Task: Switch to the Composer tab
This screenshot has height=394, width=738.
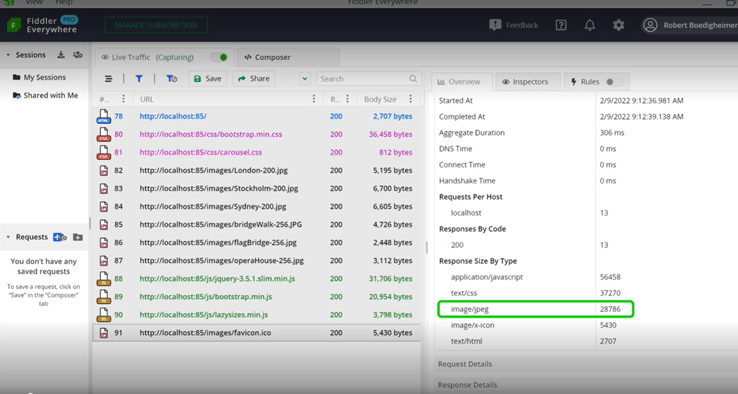Action: click(x=288, y=57)
